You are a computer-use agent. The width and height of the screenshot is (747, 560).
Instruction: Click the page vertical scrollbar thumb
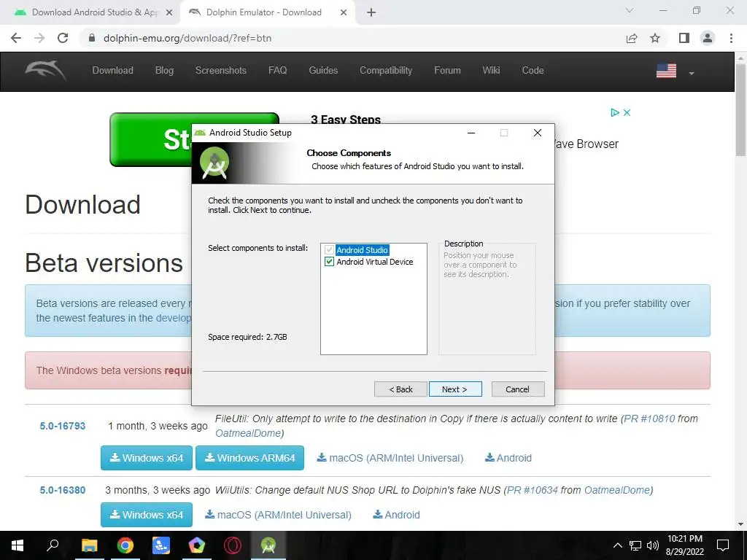click(x=740, y=109)
